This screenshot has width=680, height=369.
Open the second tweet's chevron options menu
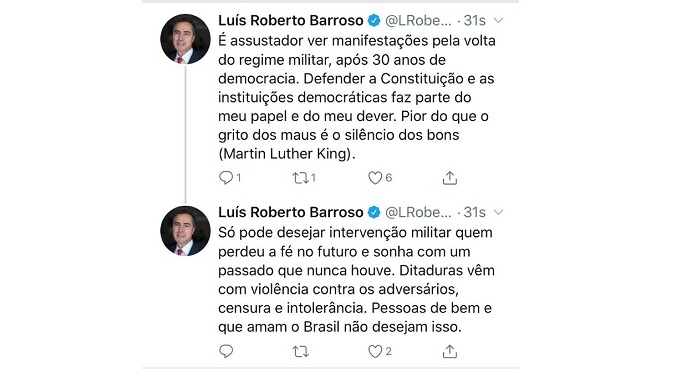pyautogui.click(x=499, y=212)
